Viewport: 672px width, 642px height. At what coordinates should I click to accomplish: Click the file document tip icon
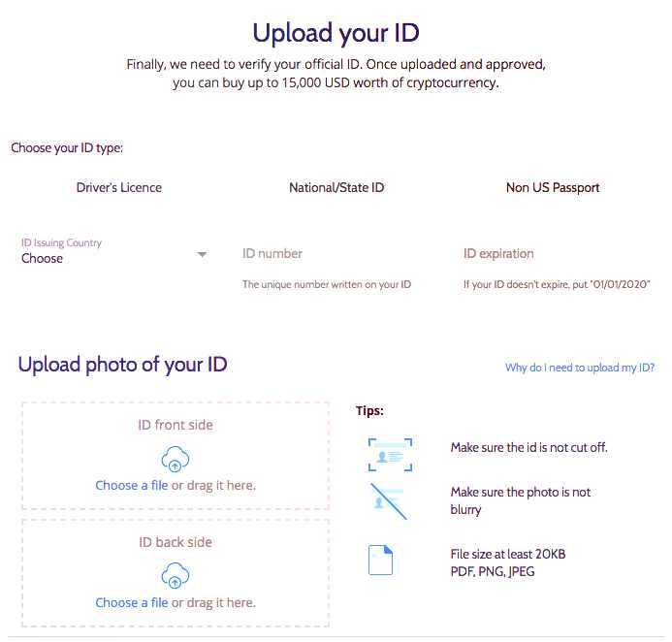pos(380,560)
